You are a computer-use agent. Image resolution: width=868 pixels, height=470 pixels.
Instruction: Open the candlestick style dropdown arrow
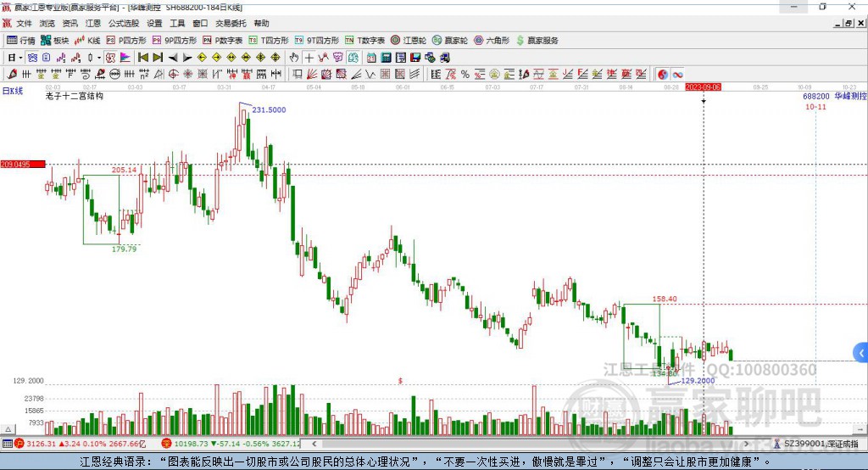[99, 58]
